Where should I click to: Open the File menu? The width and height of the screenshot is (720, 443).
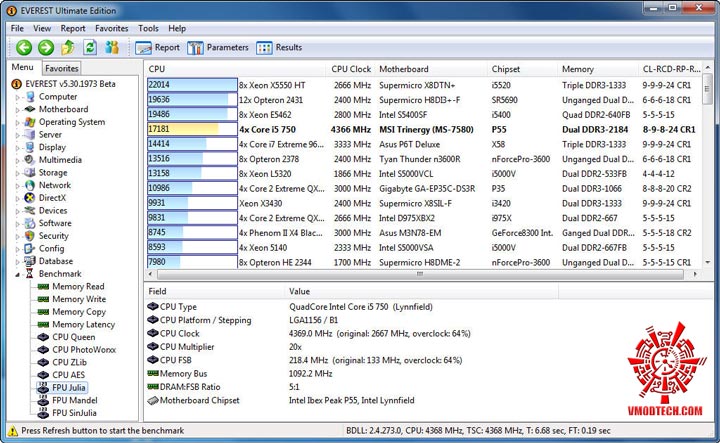pyautogui.click(x=17, y=28)
